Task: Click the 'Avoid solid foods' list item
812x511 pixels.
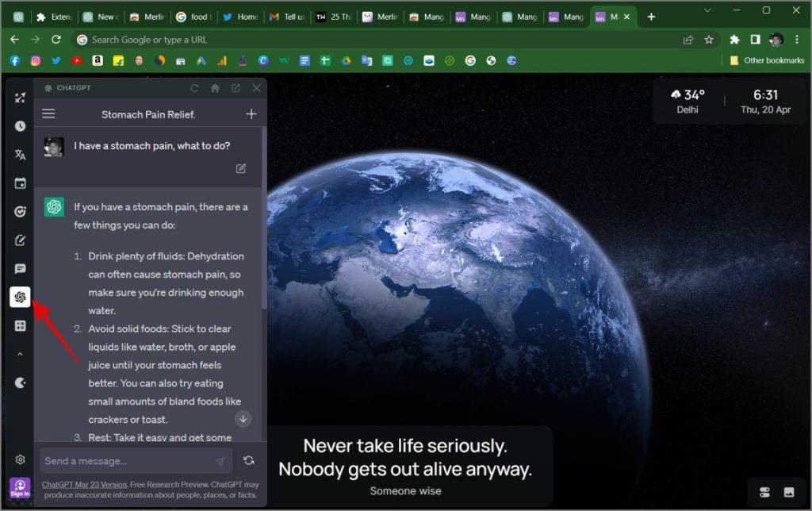Action: (x=164, y=375)
